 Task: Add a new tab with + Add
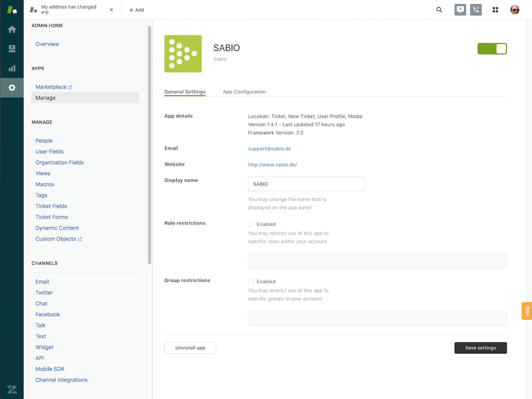[136, 10]
